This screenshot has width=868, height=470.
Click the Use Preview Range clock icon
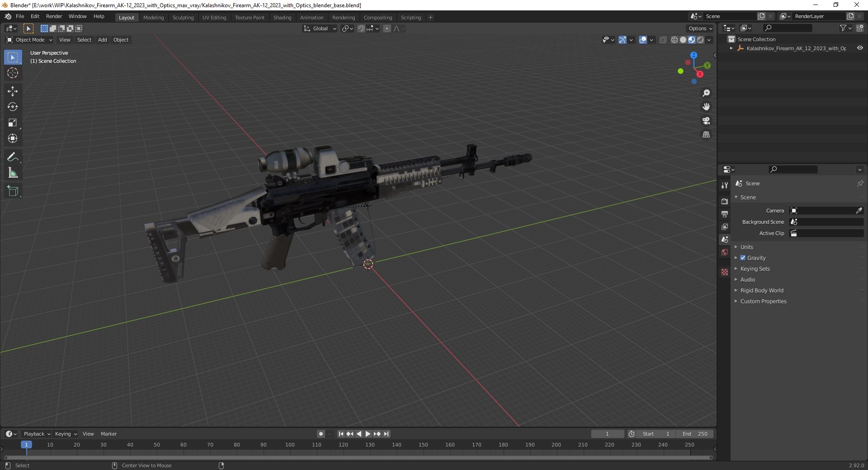tap(632, 434)
